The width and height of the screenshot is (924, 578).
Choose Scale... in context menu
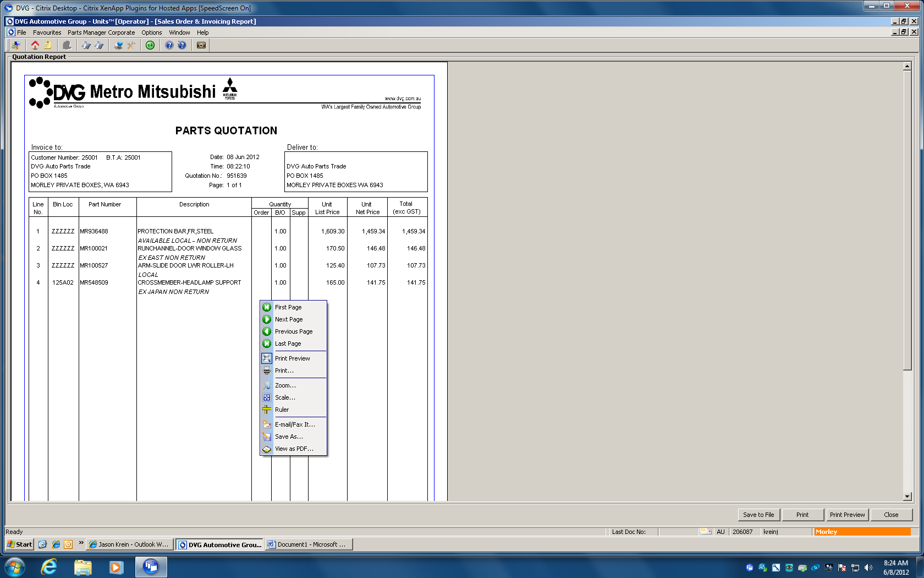[294, 397]
